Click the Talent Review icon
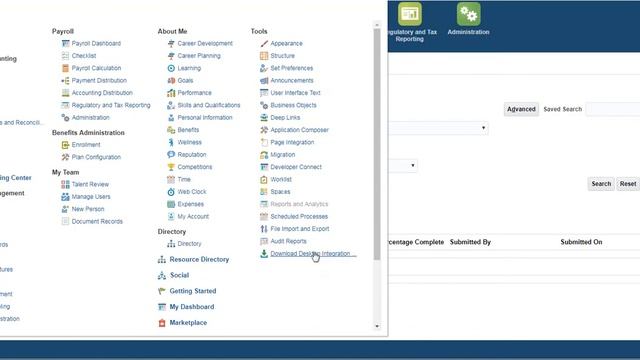Viewport: 640px width, 360px height. pyautogui.click(x=65, y=184)
